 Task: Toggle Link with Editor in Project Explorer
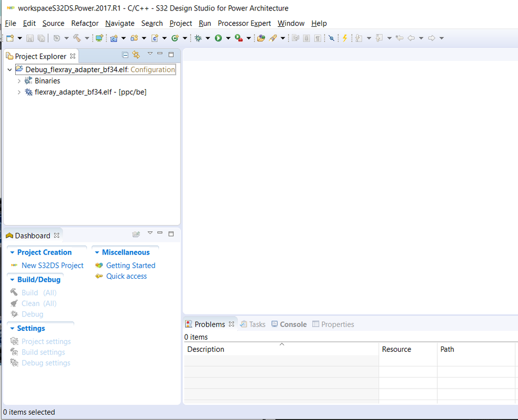pos(136,55)
